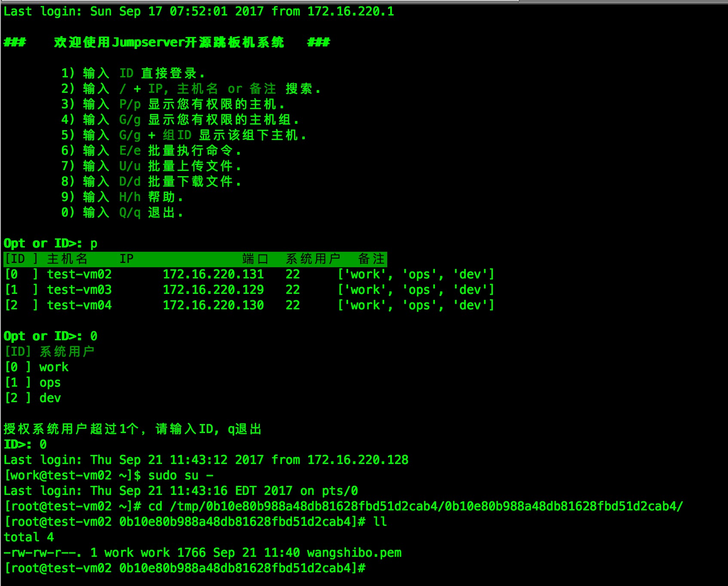
Task: Click the 'll' command
Action: pyautogui.click(x=380, y=522)
